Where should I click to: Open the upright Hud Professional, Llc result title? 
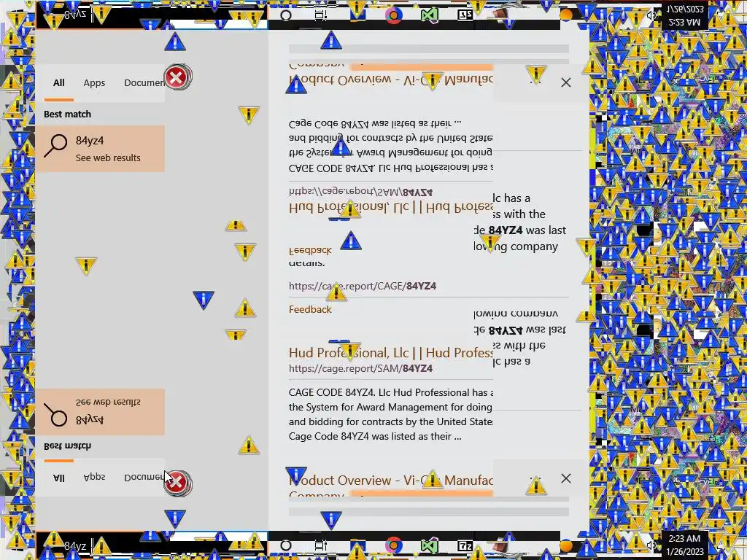coord(391,353)
